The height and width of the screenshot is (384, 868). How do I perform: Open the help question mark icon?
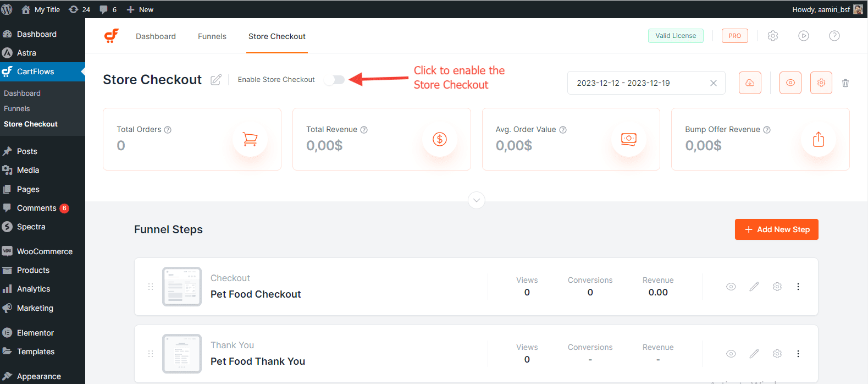pyautogui.click(x=834, y=36)
